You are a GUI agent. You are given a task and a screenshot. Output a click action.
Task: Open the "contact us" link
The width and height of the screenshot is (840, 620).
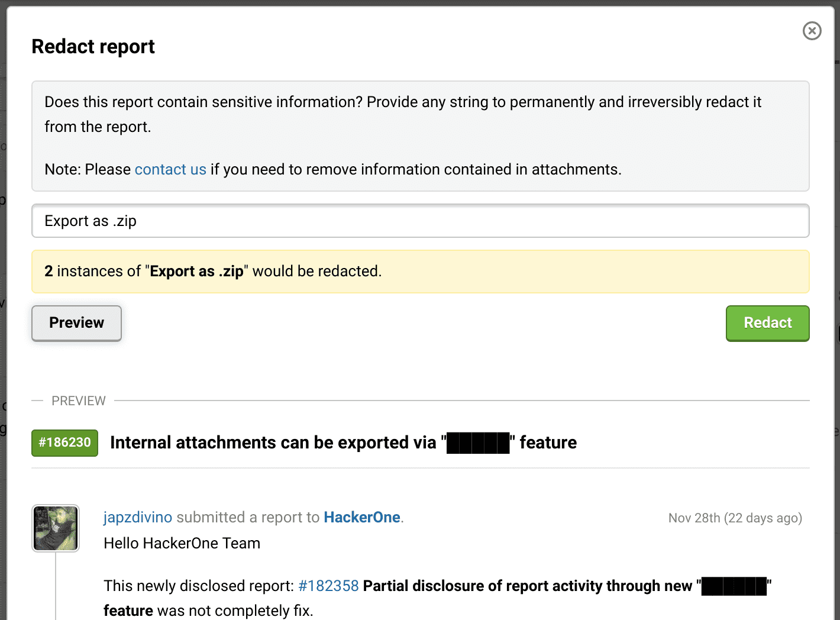(x=170, y=170)
